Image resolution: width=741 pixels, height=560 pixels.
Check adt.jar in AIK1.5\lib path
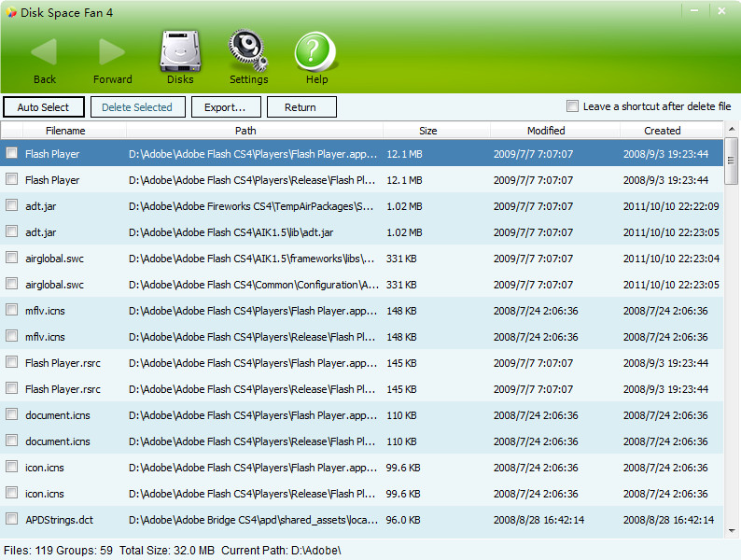(12, 231)
